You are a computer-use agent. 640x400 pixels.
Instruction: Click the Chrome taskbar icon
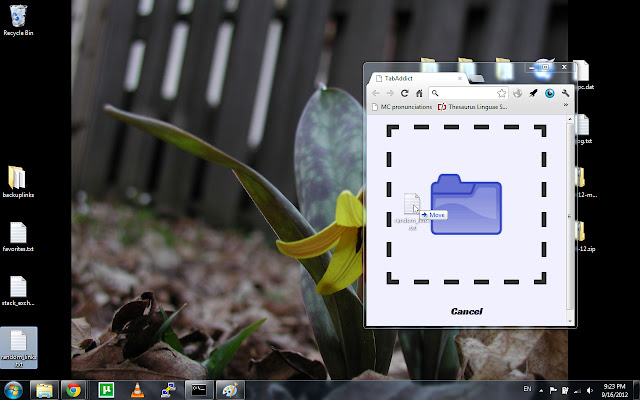coord(73,391)
